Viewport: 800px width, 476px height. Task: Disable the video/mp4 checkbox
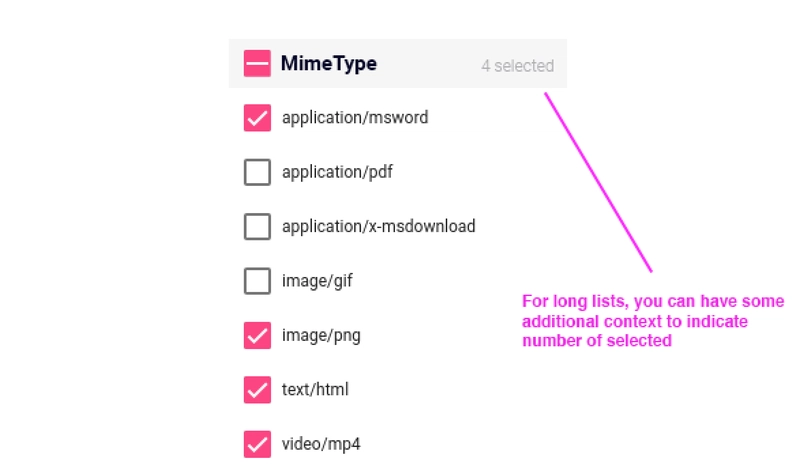257,444
